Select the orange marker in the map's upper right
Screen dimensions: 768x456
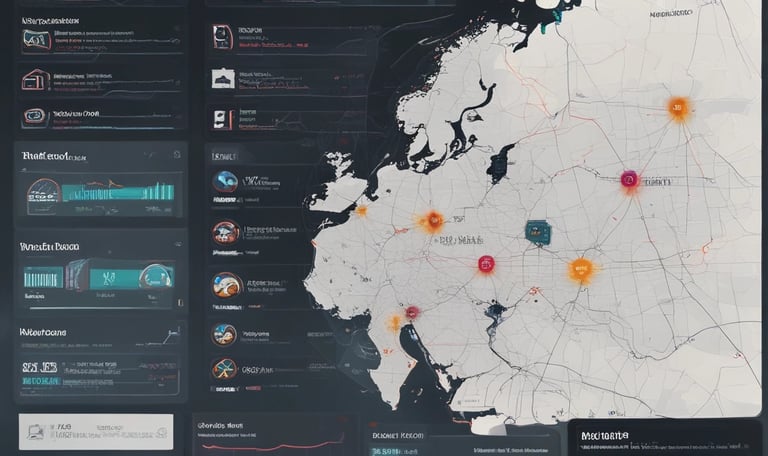pyautogui.click(x=678, y=108)
